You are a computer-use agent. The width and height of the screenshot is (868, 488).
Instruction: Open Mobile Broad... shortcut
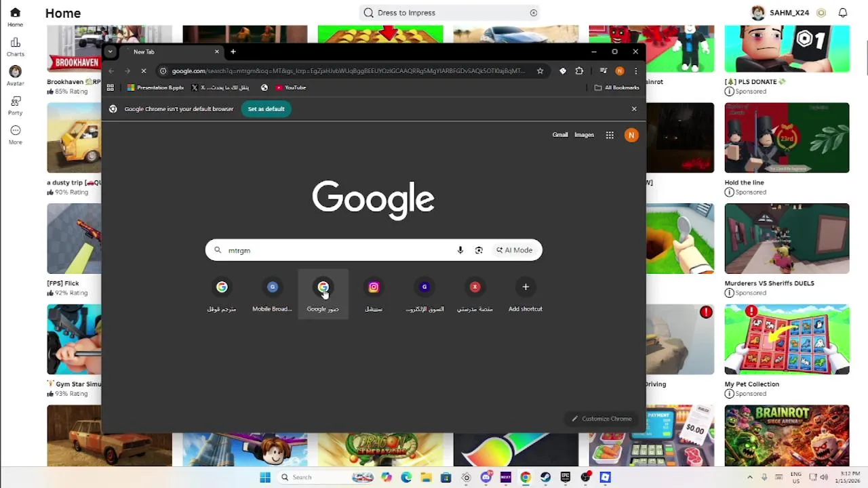pos(272,295)
